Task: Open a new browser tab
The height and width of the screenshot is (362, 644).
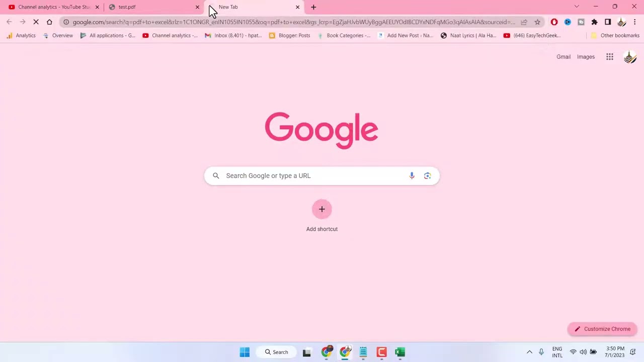Action: tap(313, 7)
